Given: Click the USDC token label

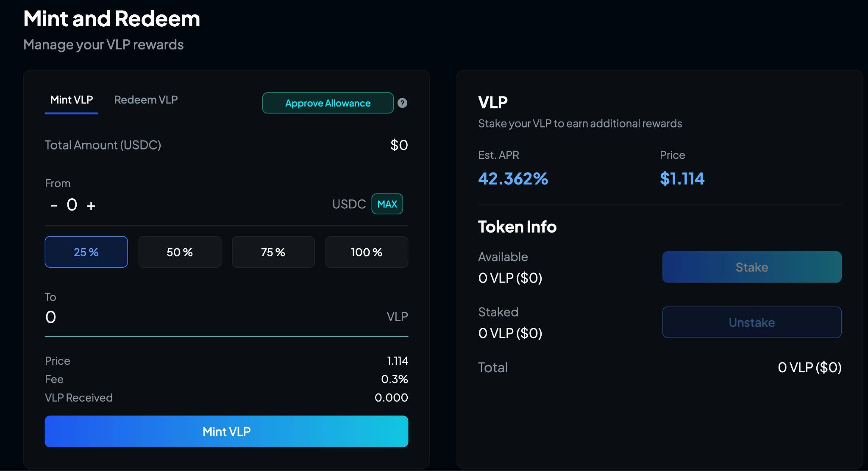Looking at the screenshot, I should click(349, 204).
